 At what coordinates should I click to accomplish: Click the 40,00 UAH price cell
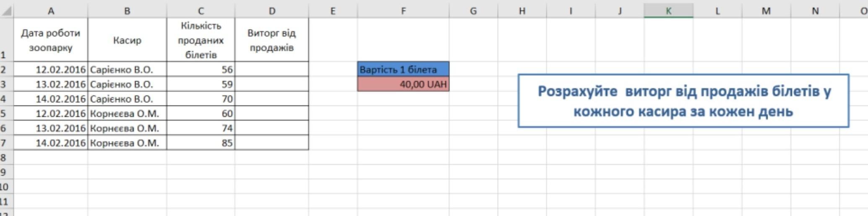click(403, 84)
